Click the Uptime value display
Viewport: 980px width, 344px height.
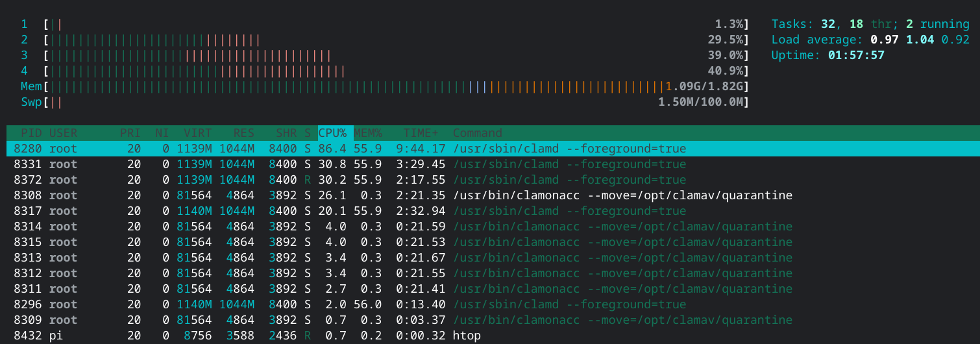pyautogui.click(x=855, y=55)
